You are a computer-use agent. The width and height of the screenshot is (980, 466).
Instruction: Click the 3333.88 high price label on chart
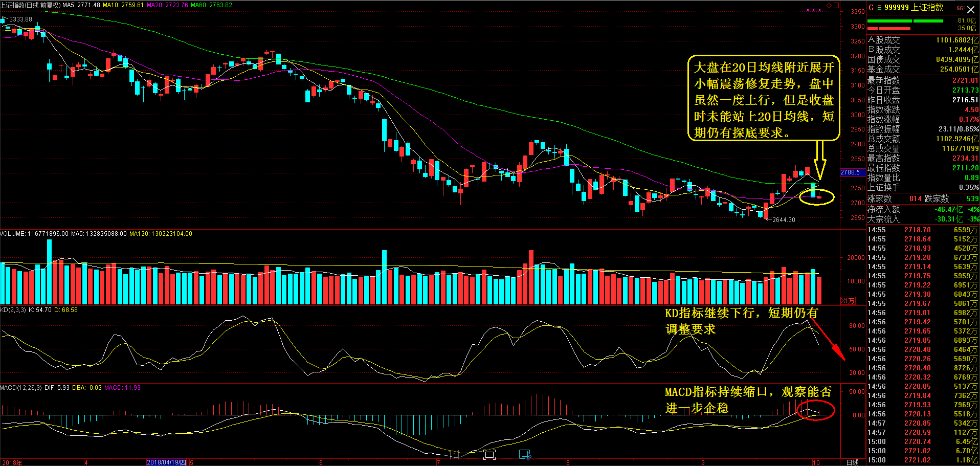pos(20,19)
